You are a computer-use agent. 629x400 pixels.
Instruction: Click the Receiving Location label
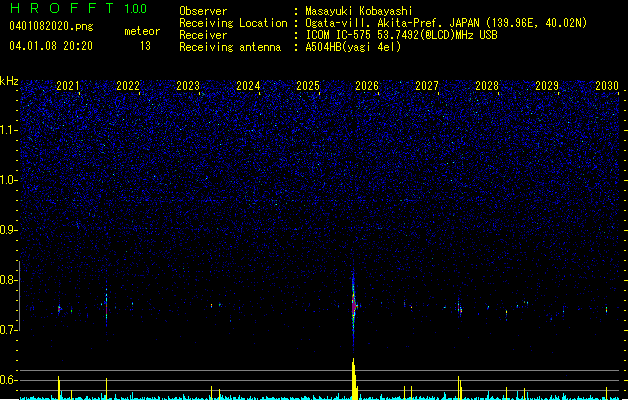pos(233,23)
